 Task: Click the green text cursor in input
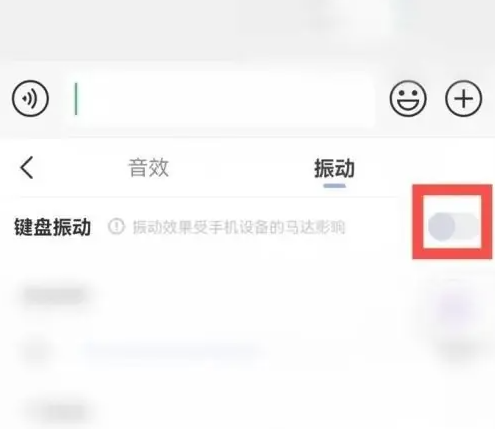[x=76, y=99]
